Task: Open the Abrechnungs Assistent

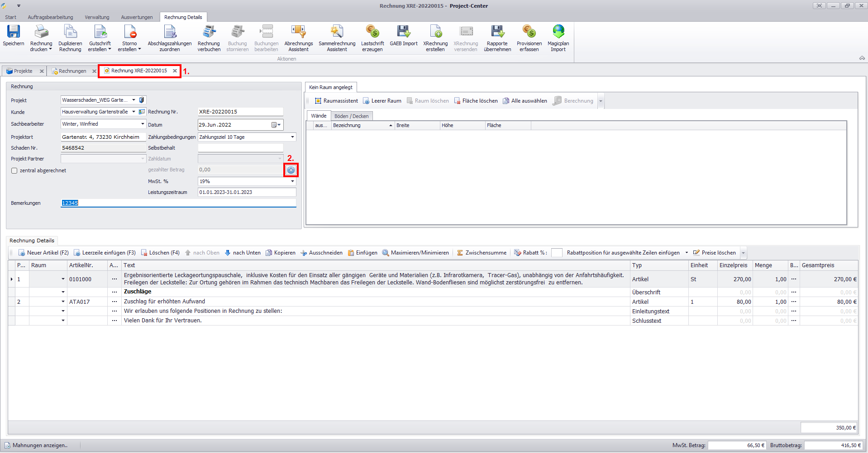Action: pos(299,38)
